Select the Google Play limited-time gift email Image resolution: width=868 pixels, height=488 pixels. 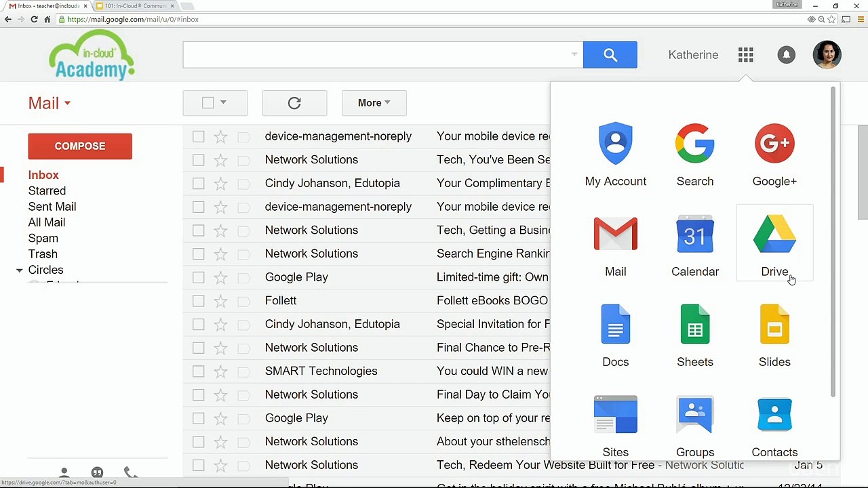(198, 277)
